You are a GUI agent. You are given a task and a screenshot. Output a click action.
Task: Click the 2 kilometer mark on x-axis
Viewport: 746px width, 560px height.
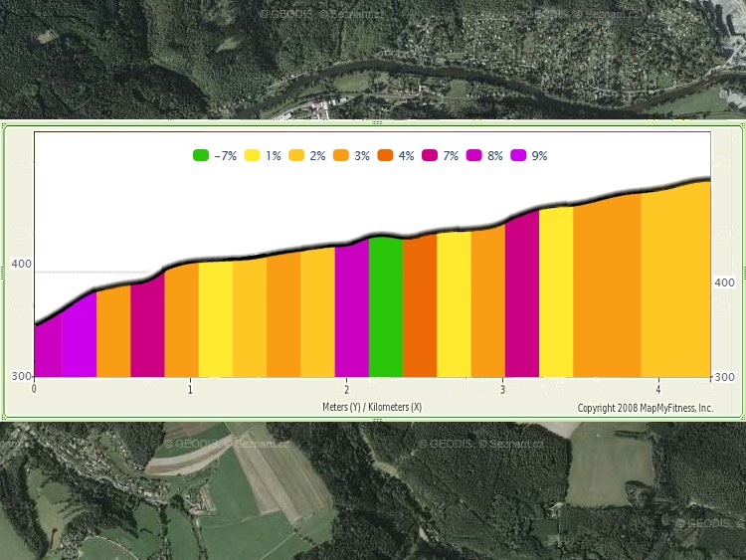point(346,389)
